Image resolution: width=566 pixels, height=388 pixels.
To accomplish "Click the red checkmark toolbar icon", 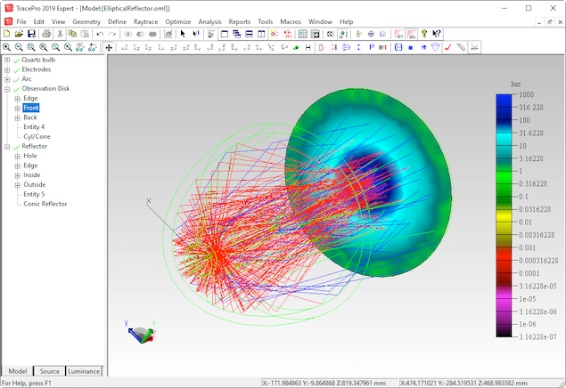I will click(448, 47).
